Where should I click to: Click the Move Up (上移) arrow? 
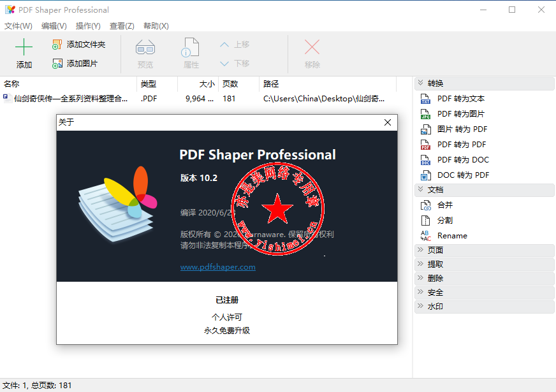(224, 45)
